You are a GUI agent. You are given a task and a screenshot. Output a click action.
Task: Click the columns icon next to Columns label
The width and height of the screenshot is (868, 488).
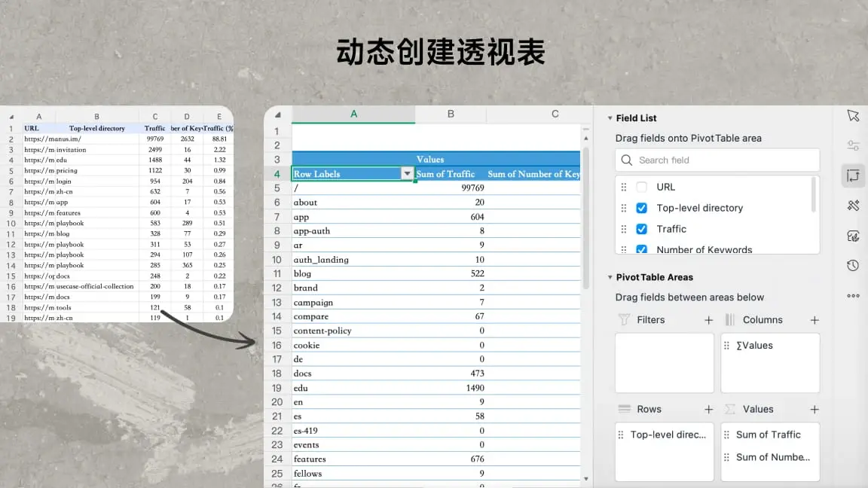pyautogui.click(x=729, y=320)
